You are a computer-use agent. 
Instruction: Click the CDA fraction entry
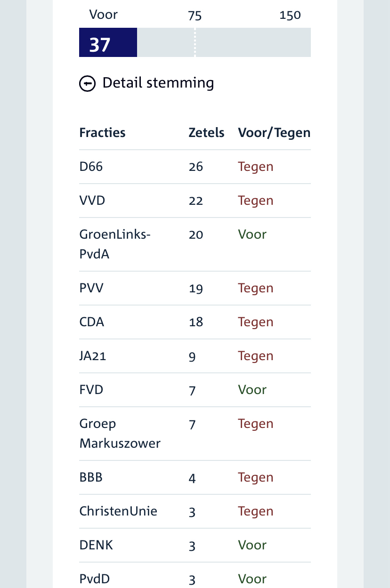pyautogui.click(x=92, y=322)
